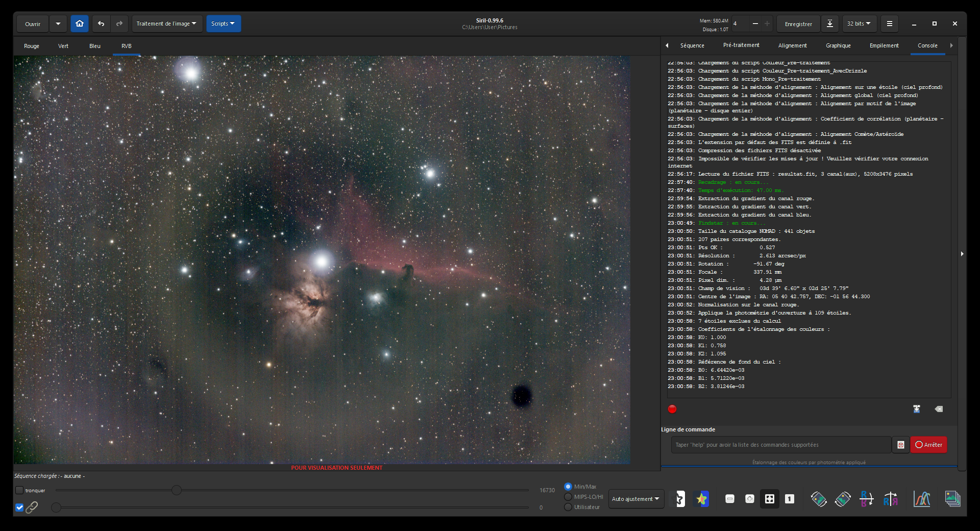Maximize the Siril window
This screenshot has width=980, height=531.
coord(935,23)
